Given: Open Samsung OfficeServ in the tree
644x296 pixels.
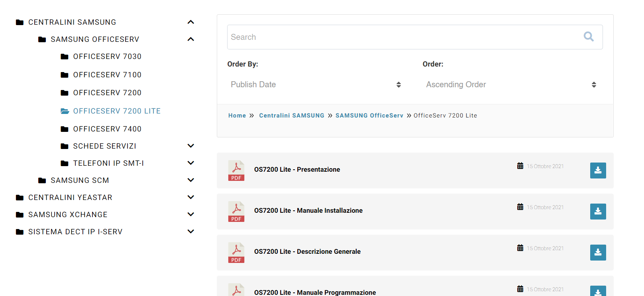Looking at the screenshot, I should coord(95,39).
